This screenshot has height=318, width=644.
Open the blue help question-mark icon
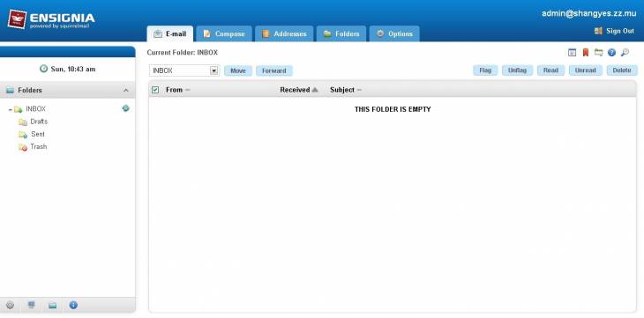pyautogui.click(x=611, y=53)
